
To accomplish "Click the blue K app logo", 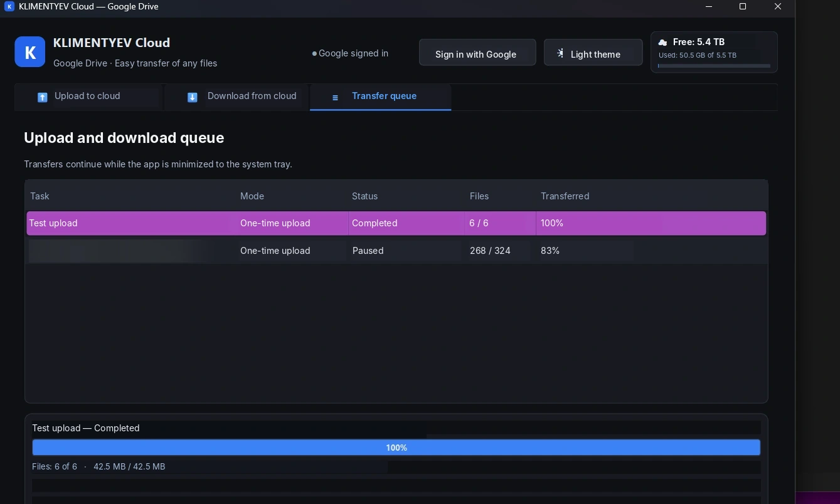I will 29,51.
